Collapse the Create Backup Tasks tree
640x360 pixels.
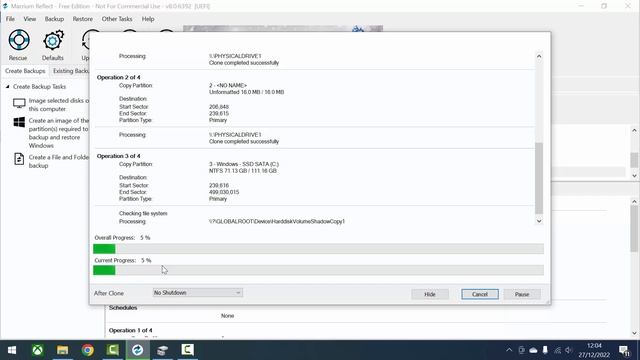(x=7, y=87)
